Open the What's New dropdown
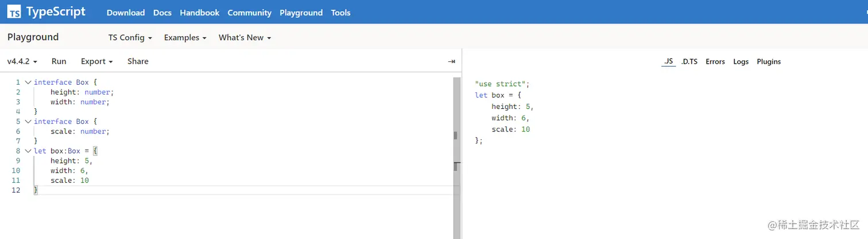The image size is (868, 239). 245,37
